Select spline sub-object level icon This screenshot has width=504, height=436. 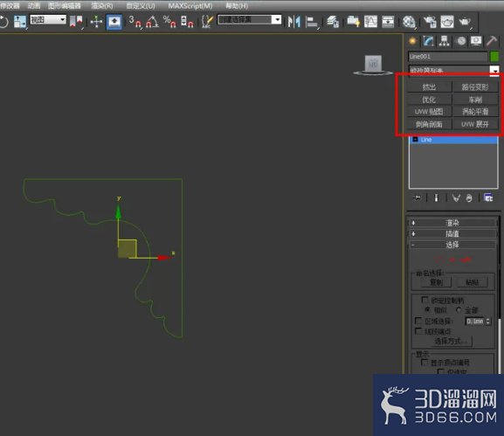pos(466,260)
